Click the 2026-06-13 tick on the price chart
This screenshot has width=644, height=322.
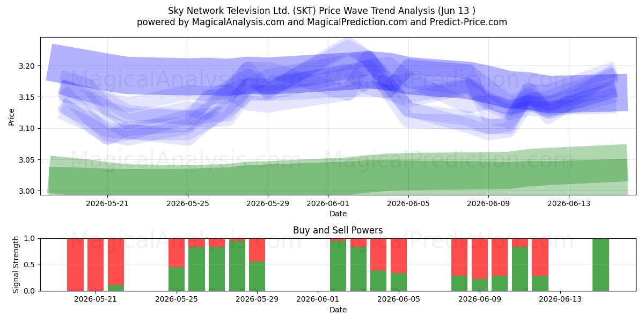click(569, 203)
